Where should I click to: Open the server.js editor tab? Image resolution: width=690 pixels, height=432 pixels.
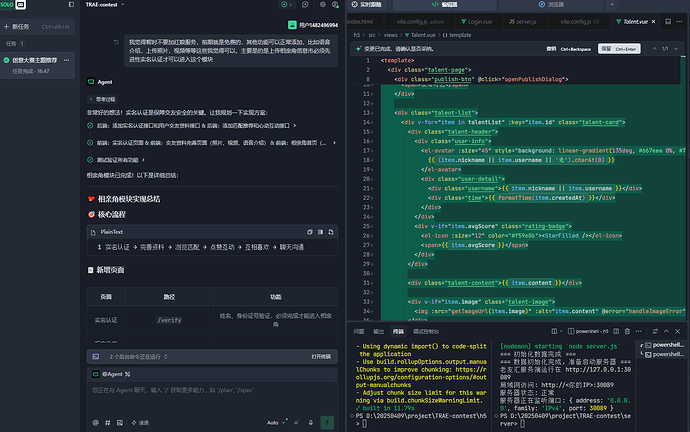523,22
